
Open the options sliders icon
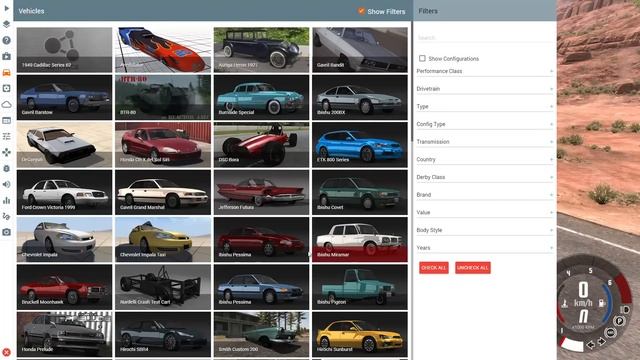point(7,136)
